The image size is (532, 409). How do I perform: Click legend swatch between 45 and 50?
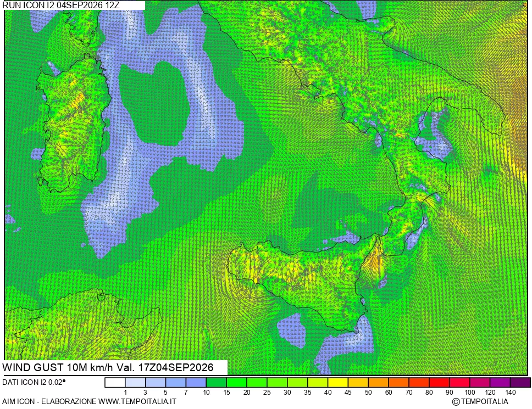tap(358, 383)
